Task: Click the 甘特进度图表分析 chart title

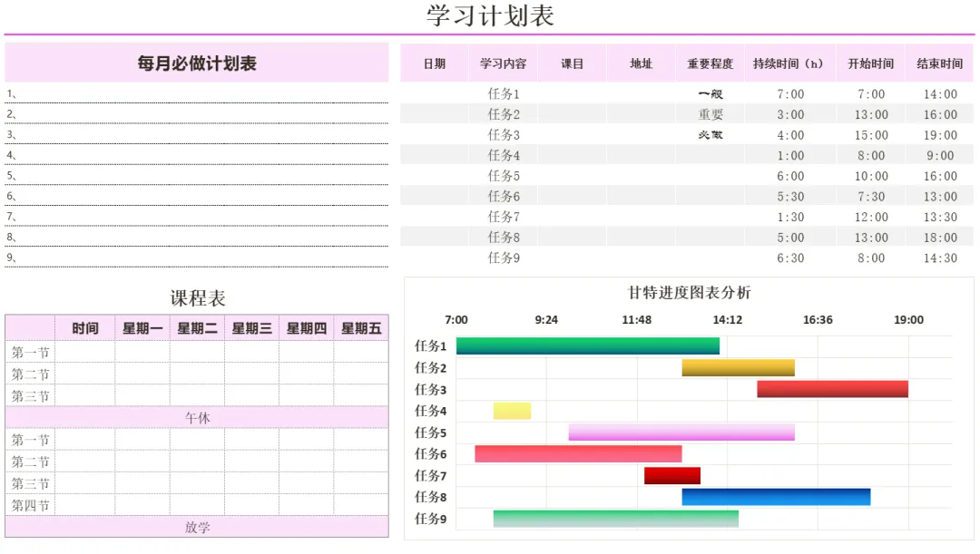Action: (x=689, y=292)
